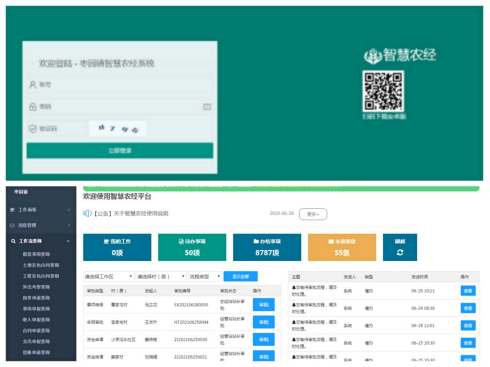490x367 pixels.
Task: Click the lock icon beside the 密码 field
Action: pyautogui.click(x=33, y=107)
